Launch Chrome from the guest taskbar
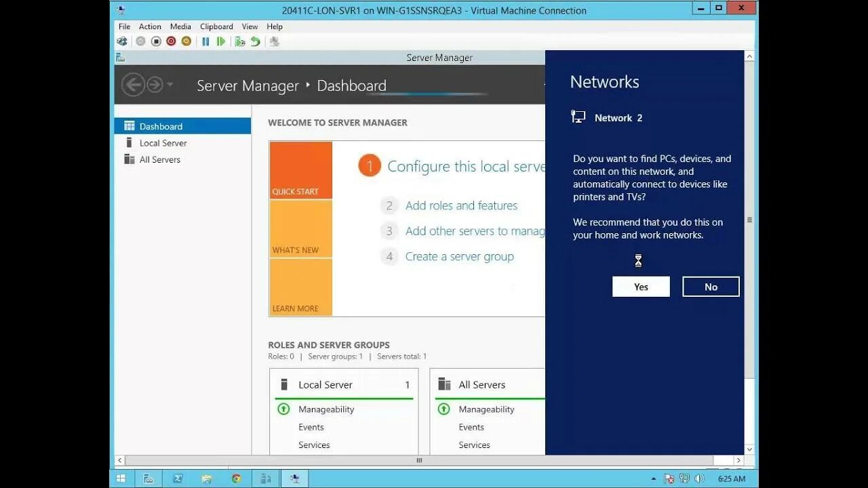 pos(236,478)
